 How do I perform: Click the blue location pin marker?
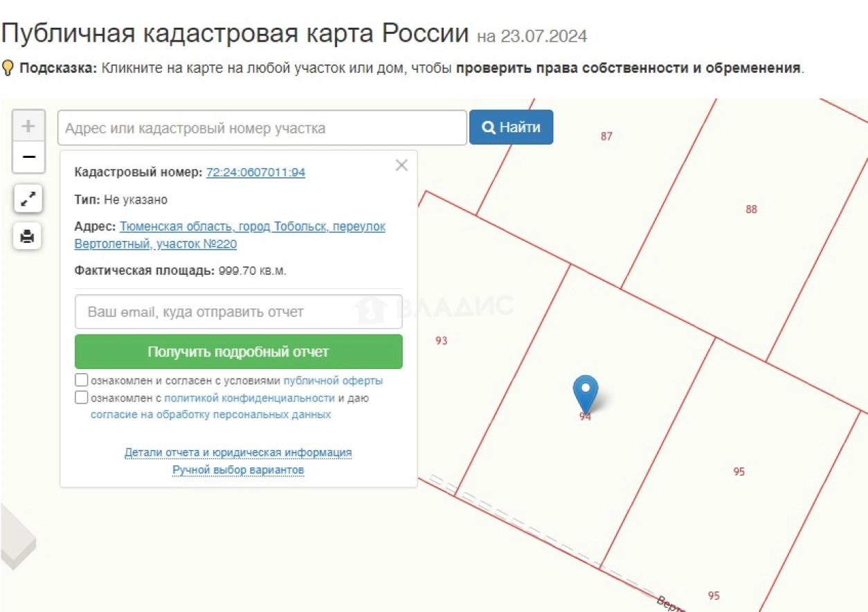pyautogui.click(x=586, y=393)
